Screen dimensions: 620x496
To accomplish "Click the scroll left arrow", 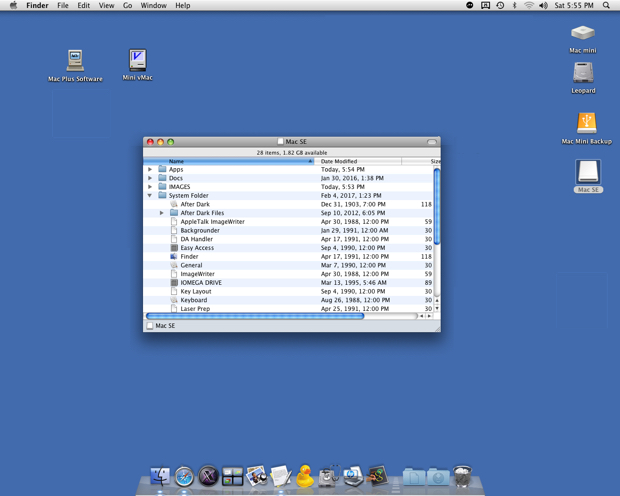I will click(x=422, y=316).
